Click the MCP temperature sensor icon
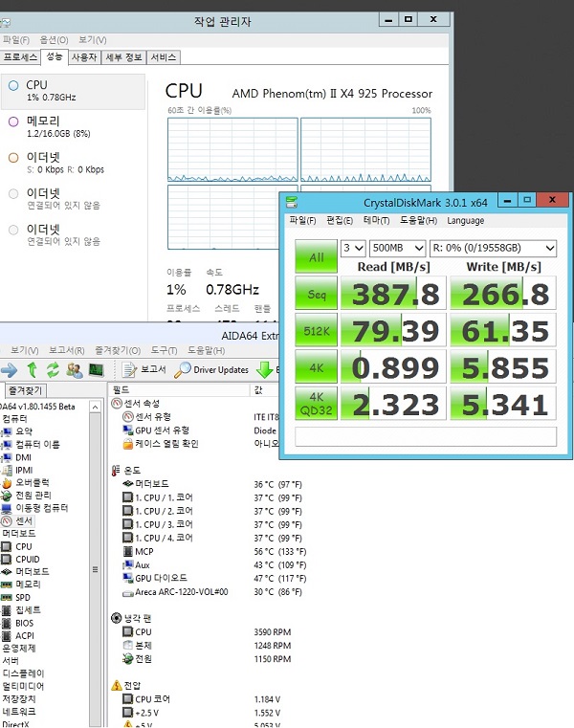 coord(127,551)
